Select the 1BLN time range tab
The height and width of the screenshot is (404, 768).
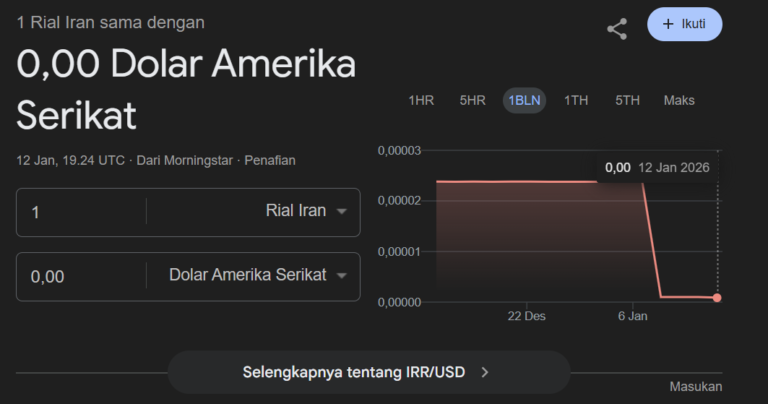pyautogui.click(x=524, y=100)
